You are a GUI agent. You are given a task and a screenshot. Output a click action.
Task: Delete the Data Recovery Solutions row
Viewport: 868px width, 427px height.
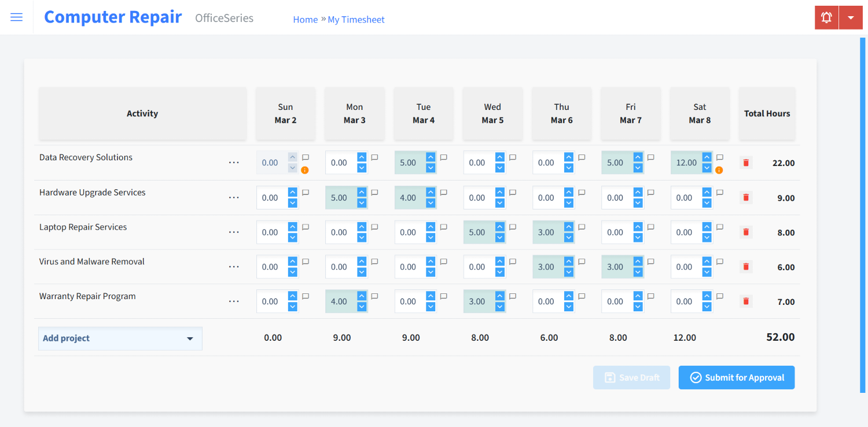746,163
